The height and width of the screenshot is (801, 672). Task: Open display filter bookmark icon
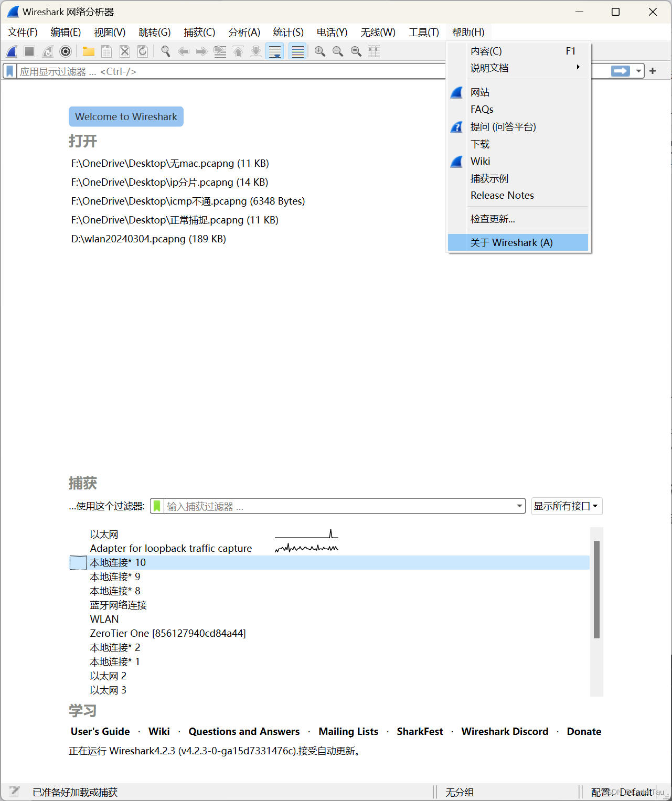(10, 71)
